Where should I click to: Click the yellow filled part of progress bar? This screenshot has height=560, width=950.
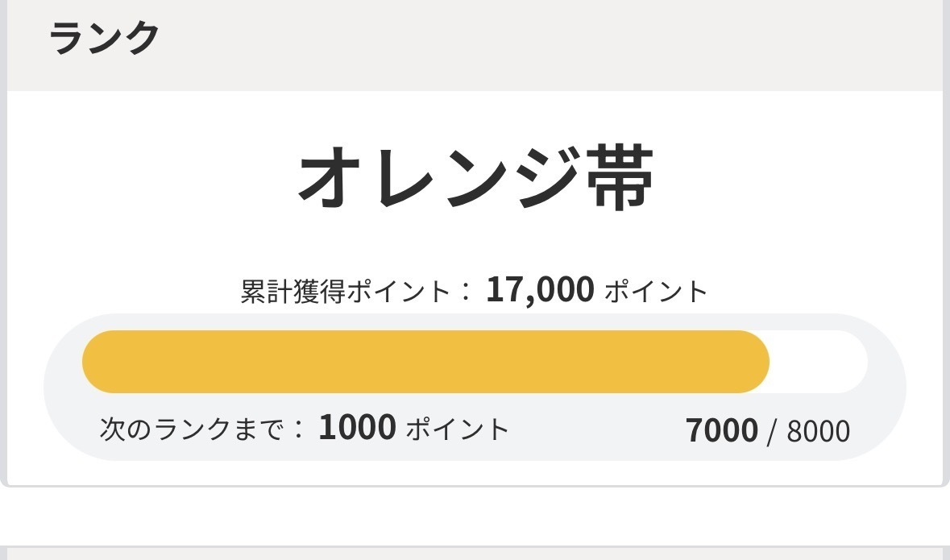[425, 362]
